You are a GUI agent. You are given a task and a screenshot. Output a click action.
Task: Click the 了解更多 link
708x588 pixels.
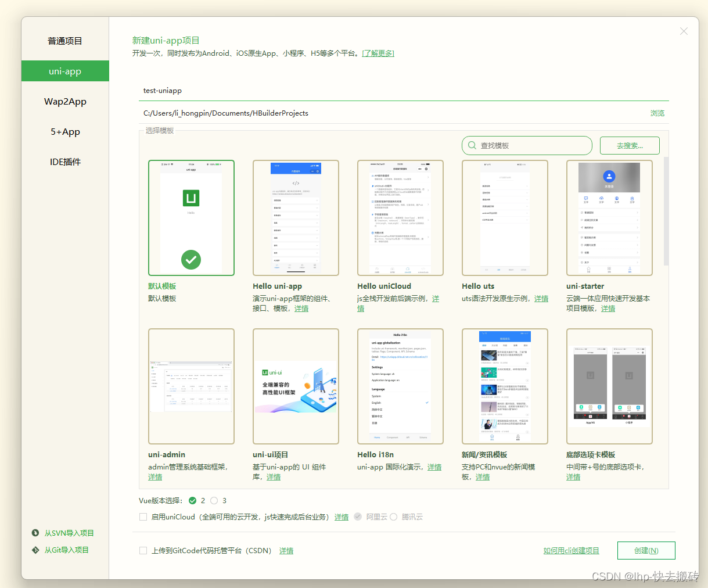pyautogui.click(x=378, y=53)
